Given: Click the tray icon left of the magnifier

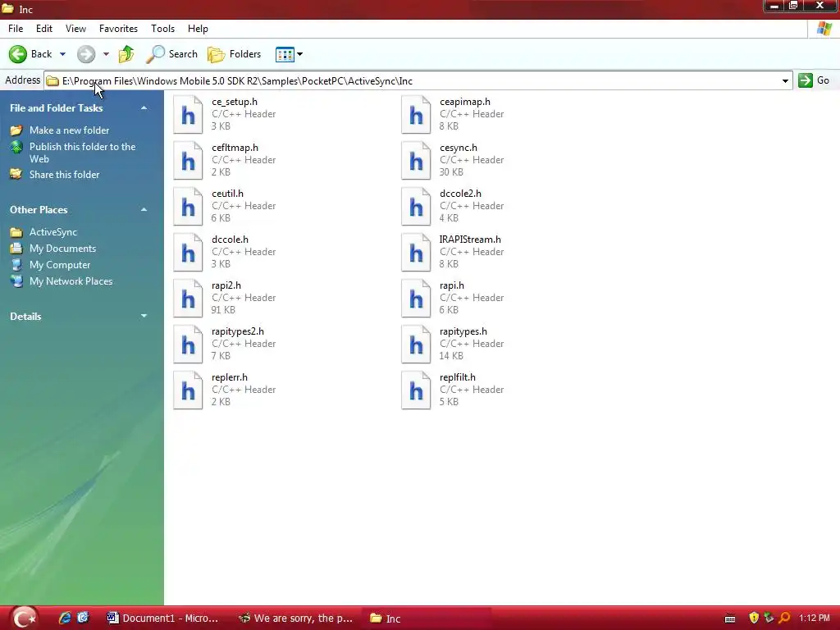Looking at the screenshot, I should (769, 619).
